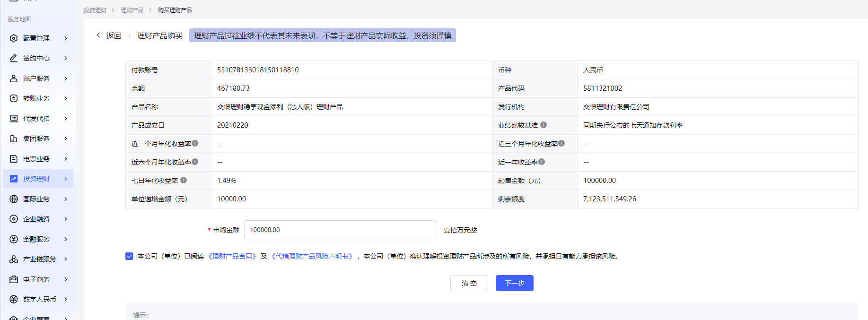
Task: Expand the 企业融资 chevron
Action: [x=66, y=219]
